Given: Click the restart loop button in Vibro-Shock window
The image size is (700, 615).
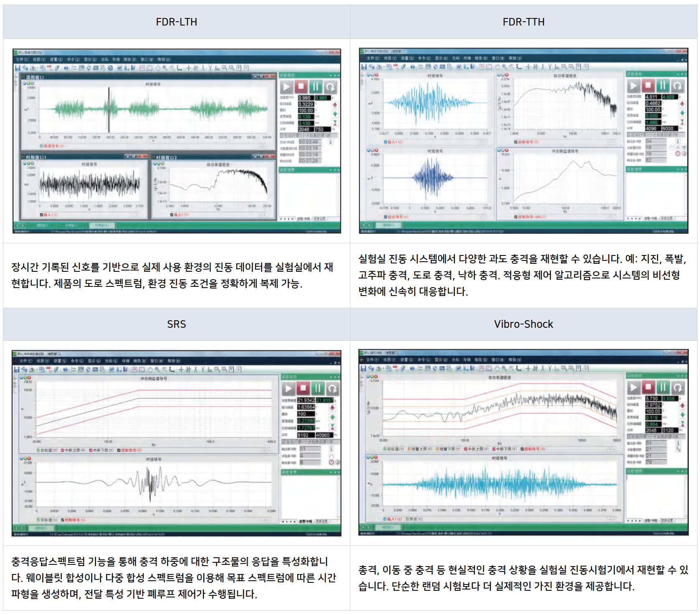Looking at the screenshot, I should (x=677, y=388).
